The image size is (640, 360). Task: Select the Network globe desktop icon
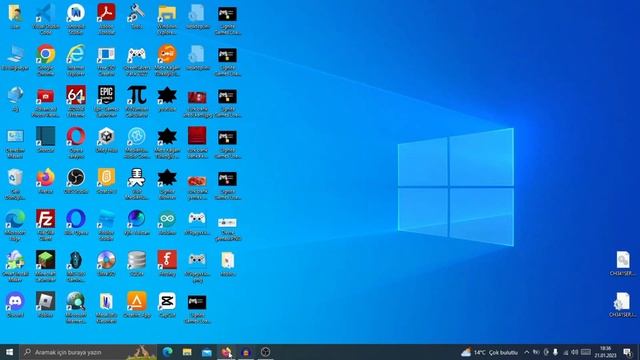click(x=15, y=98)
